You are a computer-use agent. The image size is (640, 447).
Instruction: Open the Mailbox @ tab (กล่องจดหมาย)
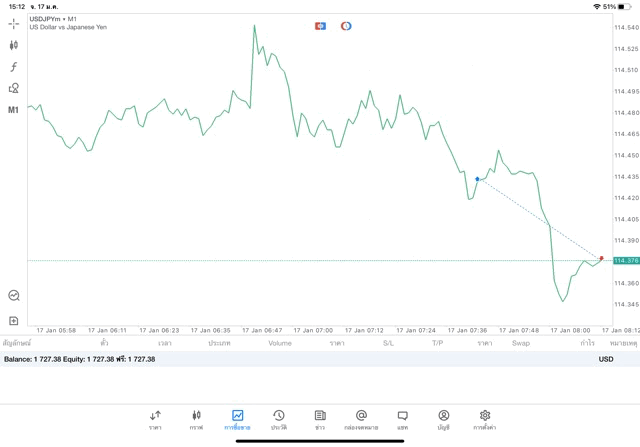(x=361, y=419)
